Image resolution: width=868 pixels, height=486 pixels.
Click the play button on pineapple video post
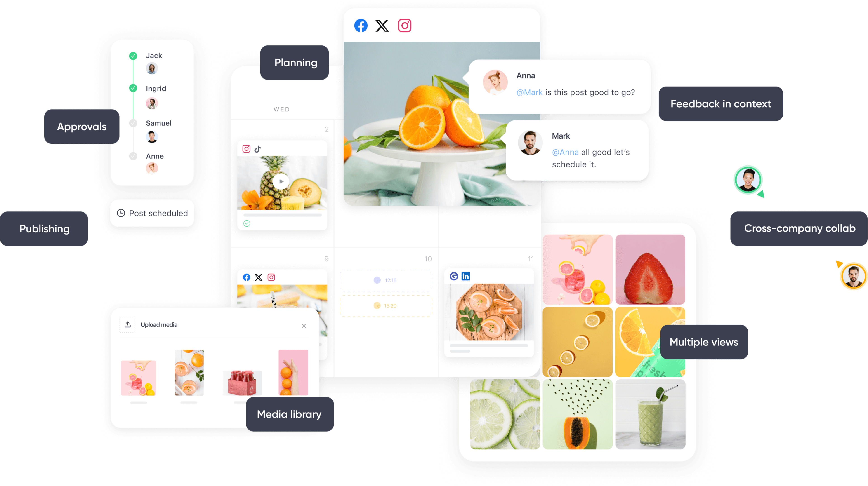(x=283, y=182)
